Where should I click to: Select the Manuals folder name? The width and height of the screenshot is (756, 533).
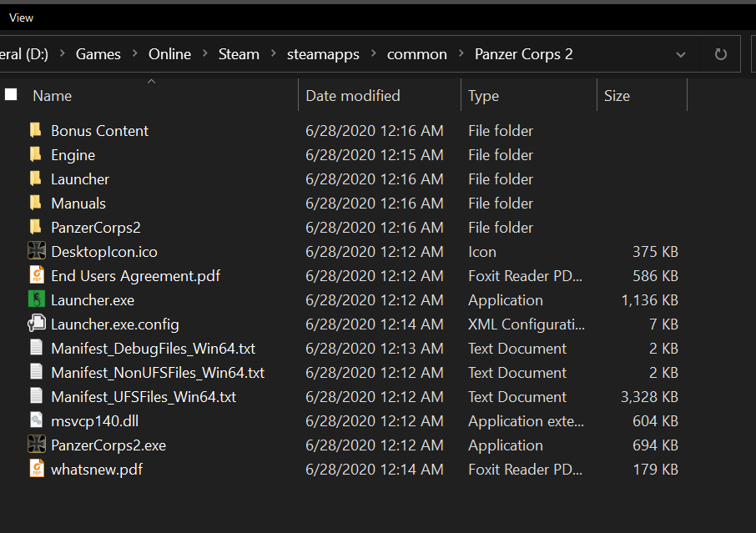[x=78, y=204]
